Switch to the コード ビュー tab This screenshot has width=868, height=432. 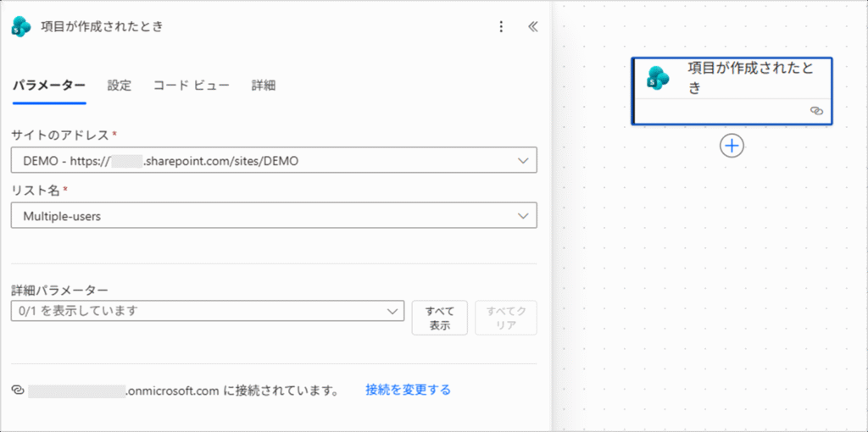tap(191, 86)
